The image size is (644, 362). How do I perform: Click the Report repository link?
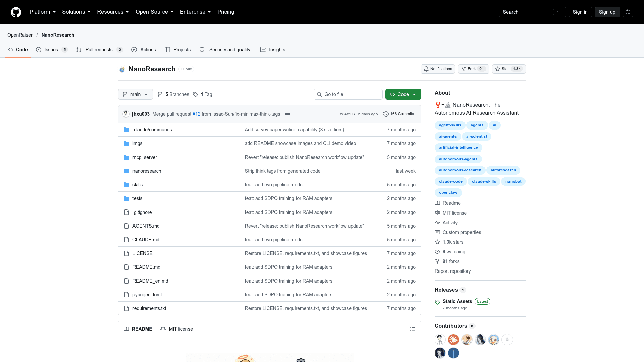click(452, 271)
